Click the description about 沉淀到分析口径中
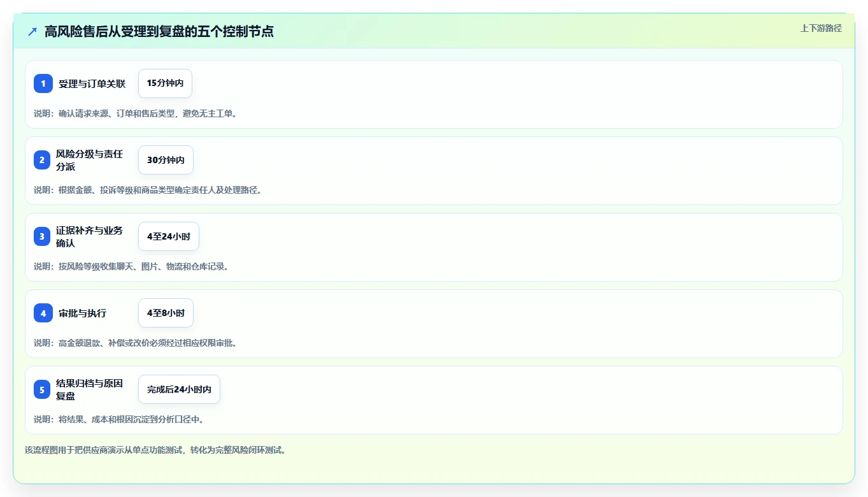868x497 pixels. tap(119, 419)
